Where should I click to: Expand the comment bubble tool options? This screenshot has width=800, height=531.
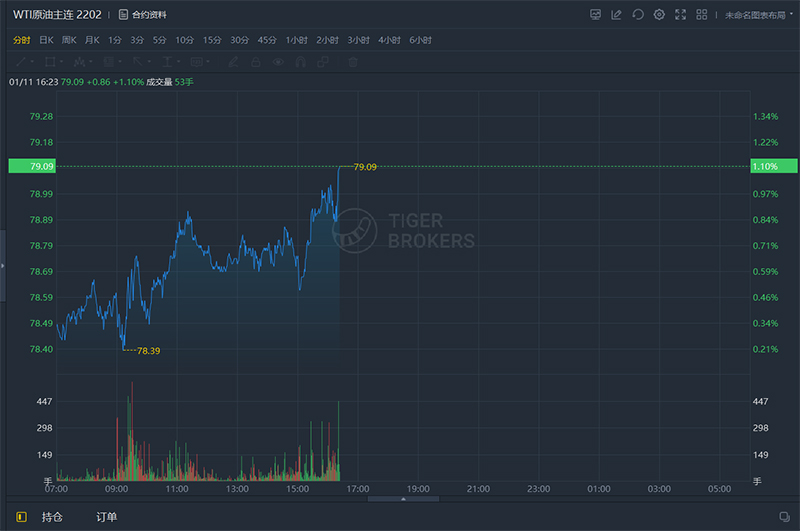[x=208, y=62]
